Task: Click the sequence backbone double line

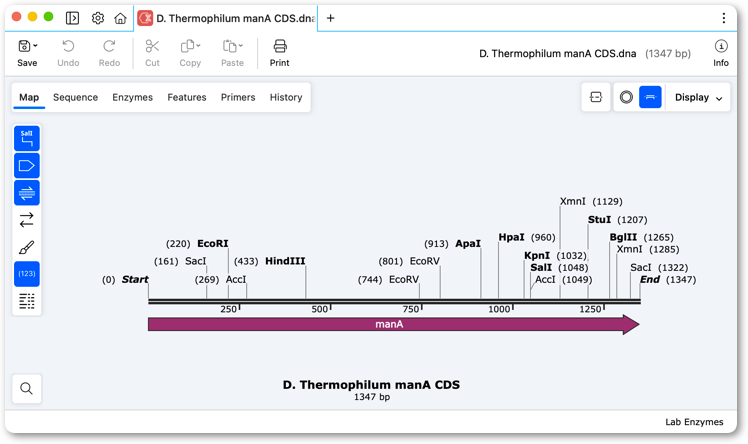Action: point(394,301)
